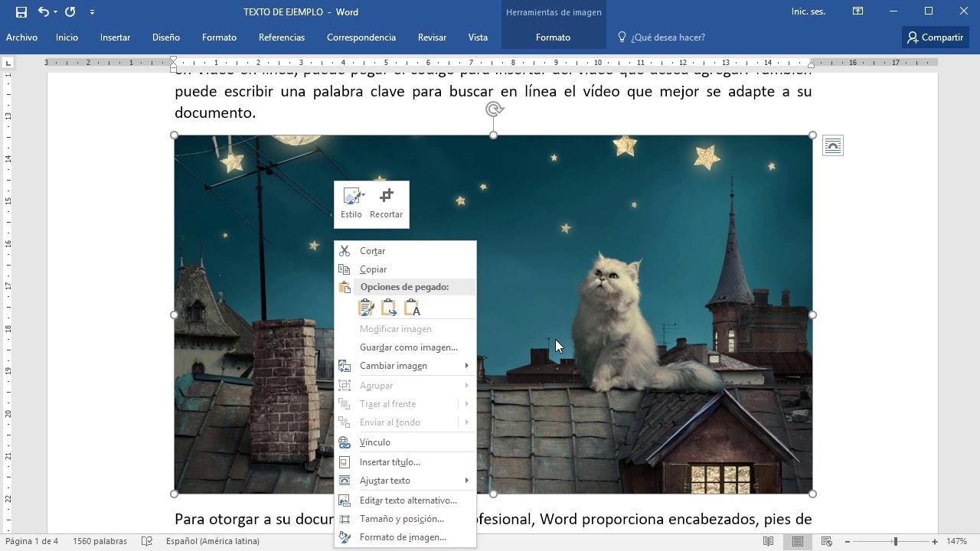Open the Referencias ribbon tab
980x551 pixels.
281,37
